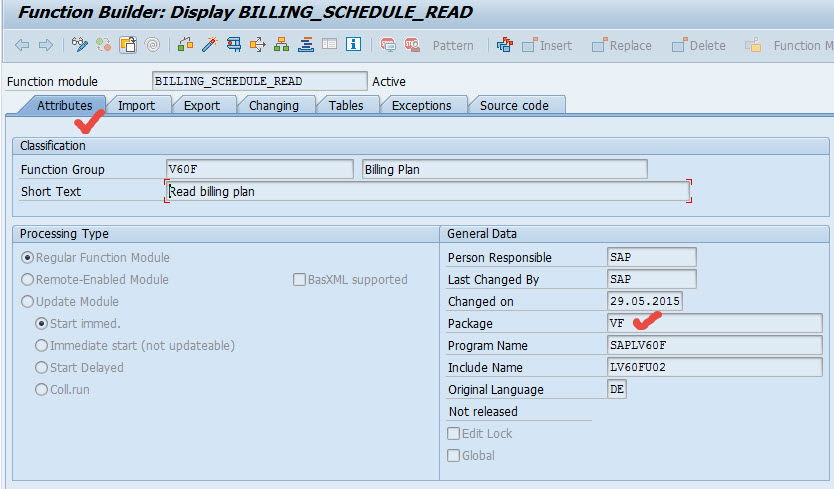Viewport: 834px width, 489px height.
Task: Test/Execute the function module icon
Action: [233, 45]
